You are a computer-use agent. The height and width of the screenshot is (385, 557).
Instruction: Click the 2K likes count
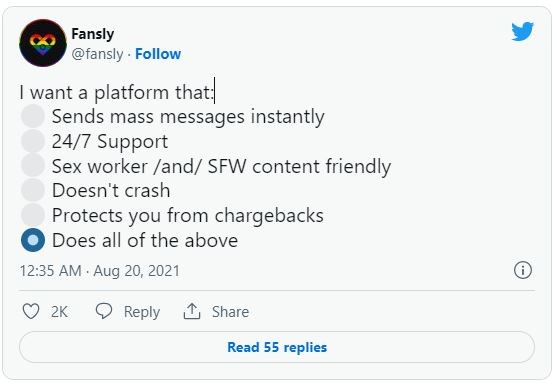click(59, 311)
